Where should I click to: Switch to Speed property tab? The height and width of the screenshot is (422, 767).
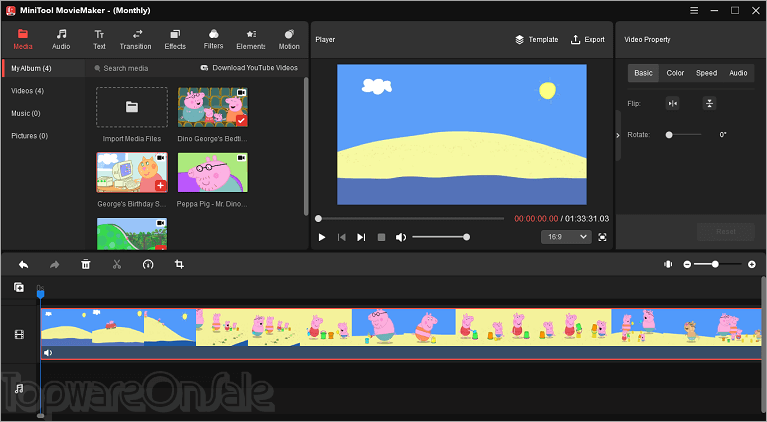(x=706, y=73)
